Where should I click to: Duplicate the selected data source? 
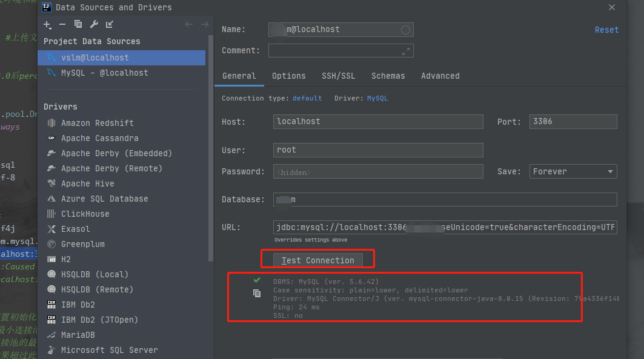pyautogui.click(x=78, y=25)
